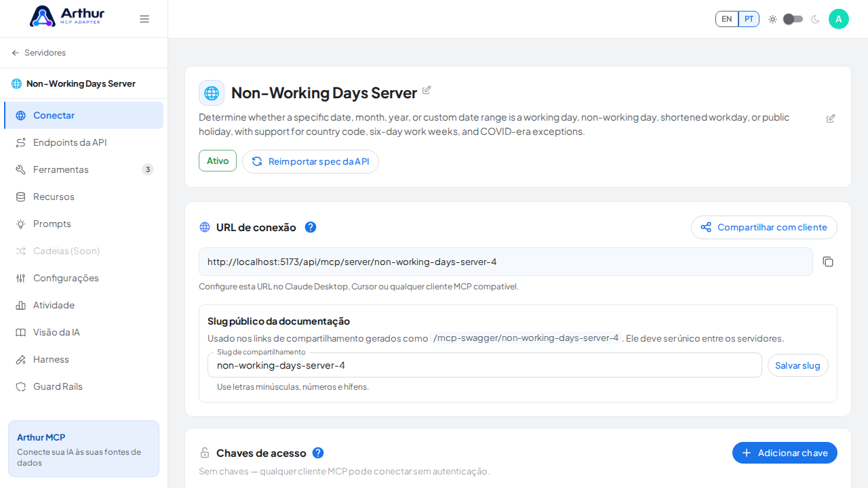Open the Conectar menu item

[x=83, y=115]
